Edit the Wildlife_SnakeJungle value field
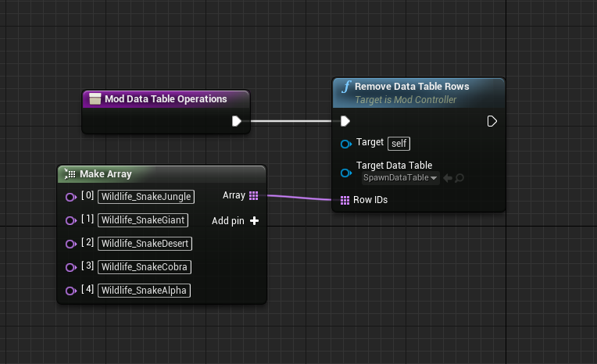597x364 pixels. click(146, 197)
